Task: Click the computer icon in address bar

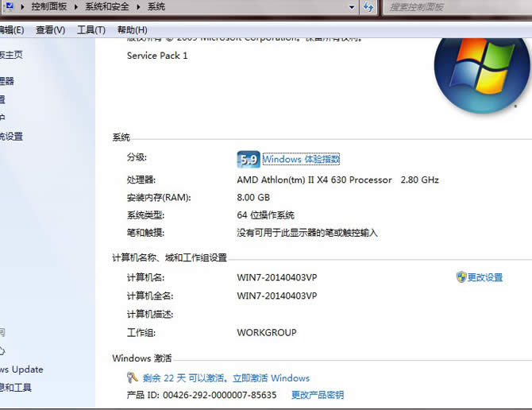Action: point(10,6)
